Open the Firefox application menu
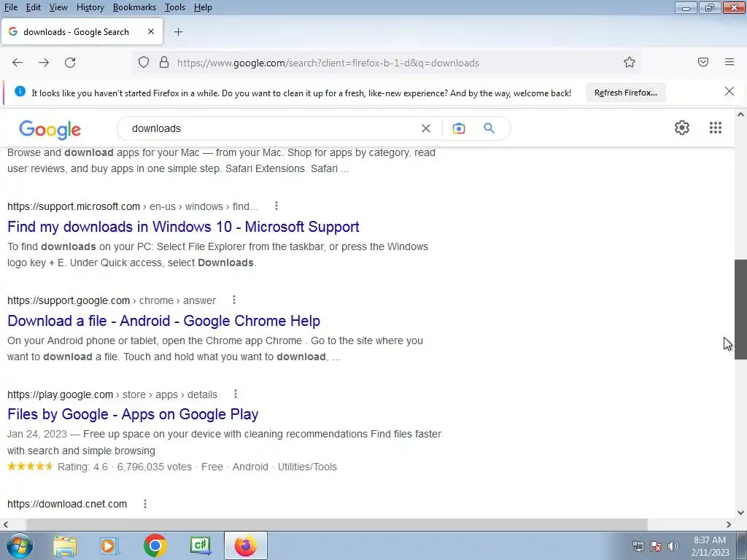Viewport: 747px width, 560px height. [x=729, y=62]
